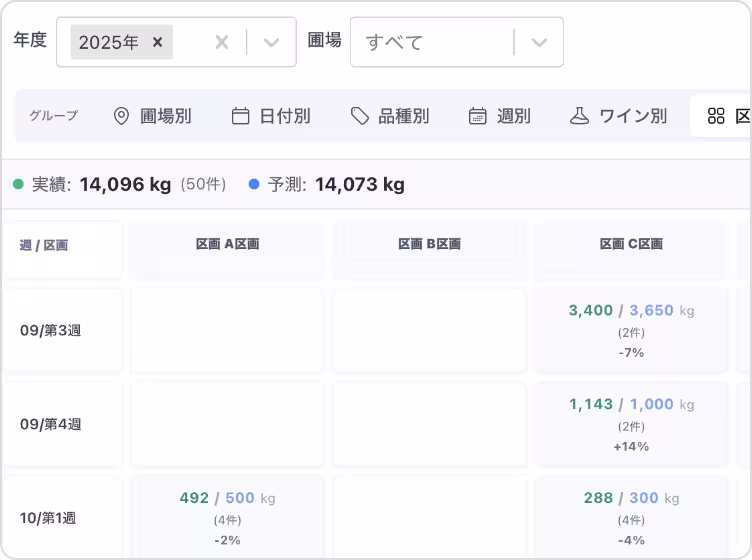Click the tag icon of 品種別
The width and height of the screenshot is (752, 560).
coord(360,116)
